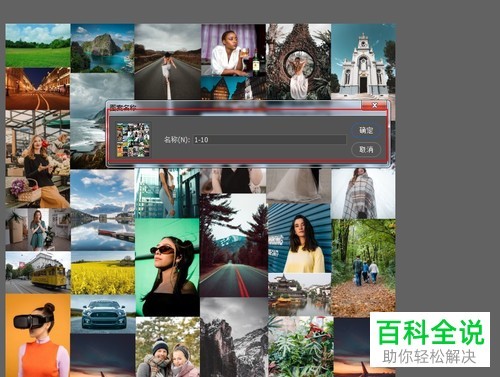500x377 pixels.
Task: Select the green meadow photo on canvas
Action: tap(38, 45)
